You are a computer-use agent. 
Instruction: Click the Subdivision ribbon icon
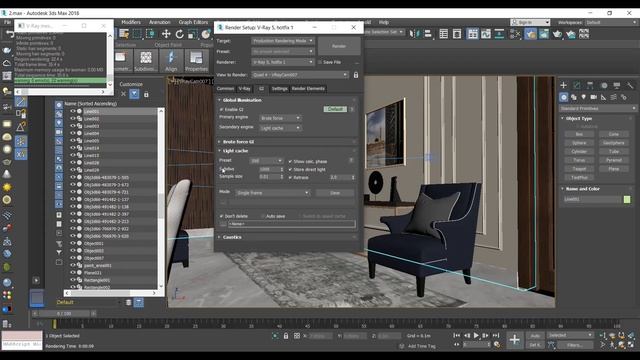tap(146, 61)
